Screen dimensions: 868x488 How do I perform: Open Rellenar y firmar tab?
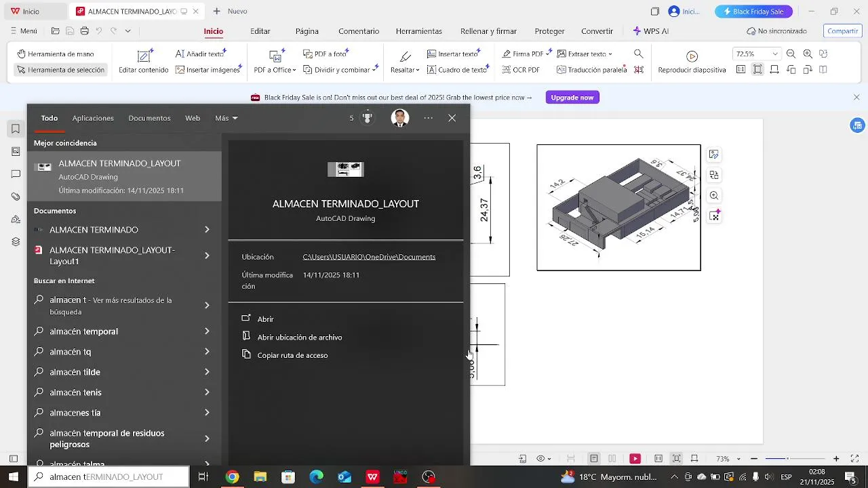[x=488, y=31]
